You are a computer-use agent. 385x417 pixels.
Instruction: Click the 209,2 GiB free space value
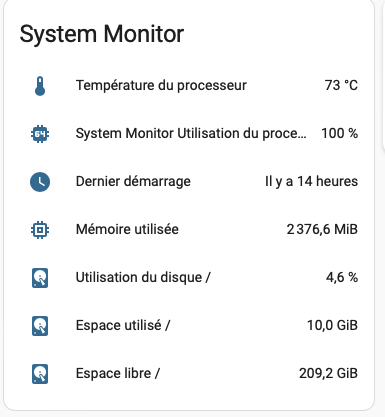328,373
